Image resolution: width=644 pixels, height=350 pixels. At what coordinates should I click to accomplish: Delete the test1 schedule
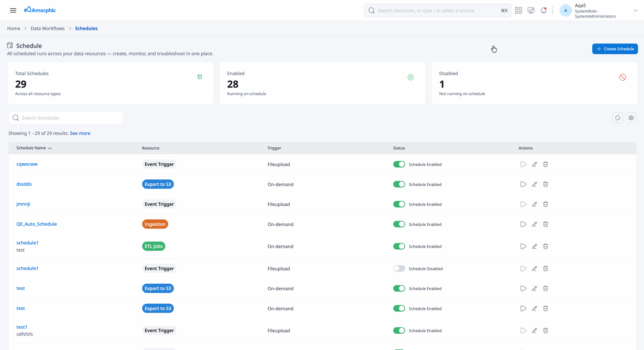pyautogui.click(x=546, y=331)
